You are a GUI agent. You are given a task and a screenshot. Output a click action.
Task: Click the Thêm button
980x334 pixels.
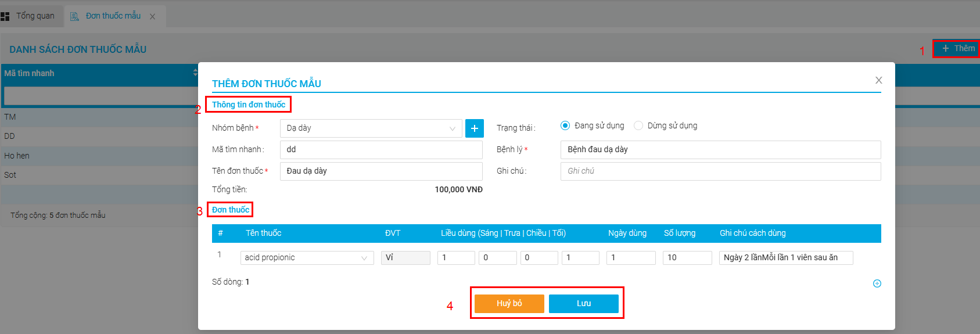point(956,48)
